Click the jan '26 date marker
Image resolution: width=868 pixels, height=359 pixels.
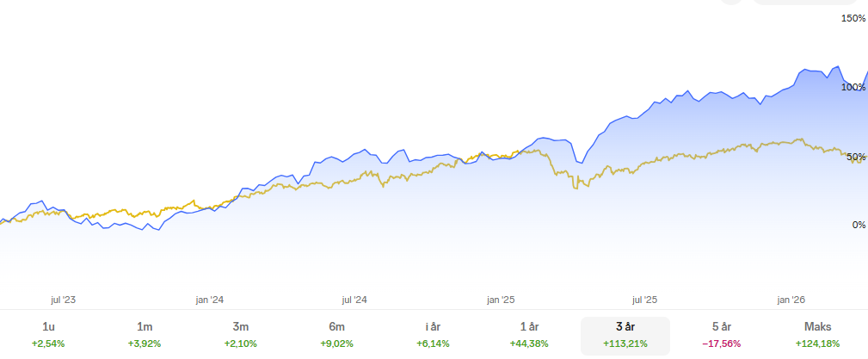pyautogui.click(x=791, y=300)
